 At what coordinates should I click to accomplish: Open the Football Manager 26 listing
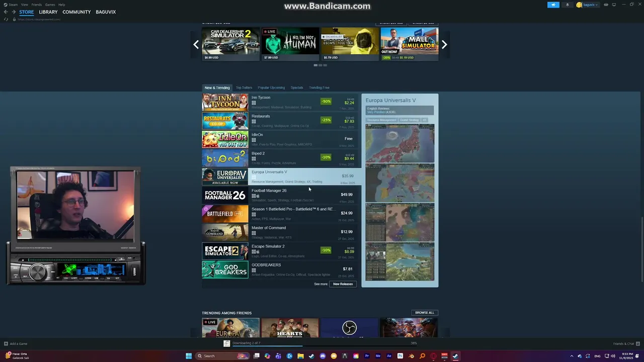(279, 195)
